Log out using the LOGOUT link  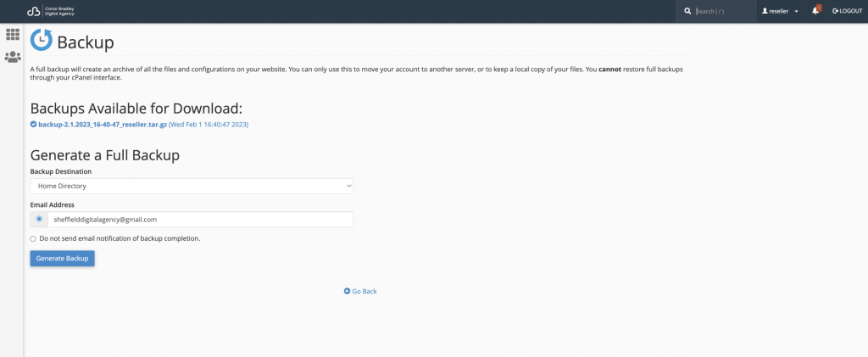pos(848,11)
